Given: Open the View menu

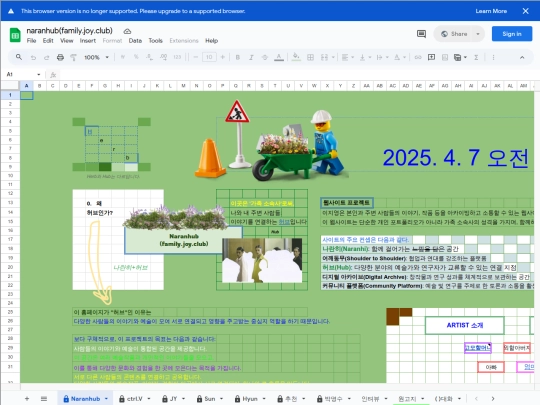Looking at the screenshot, I should pos(67,41).
